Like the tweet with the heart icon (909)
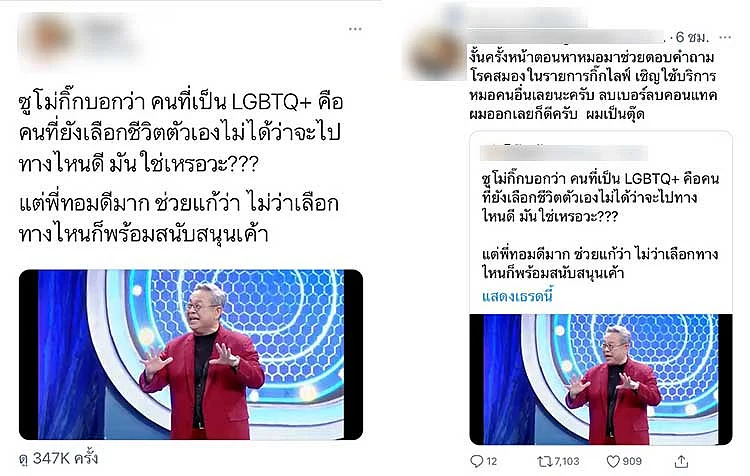Screen dimensions: 750x476 click(x=613, y=461)
